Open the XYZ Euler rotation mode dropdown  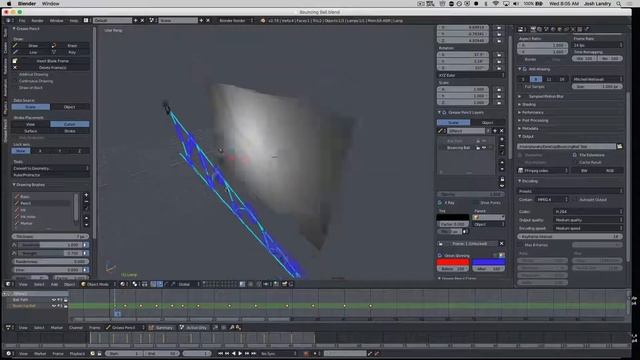point(471,75)
